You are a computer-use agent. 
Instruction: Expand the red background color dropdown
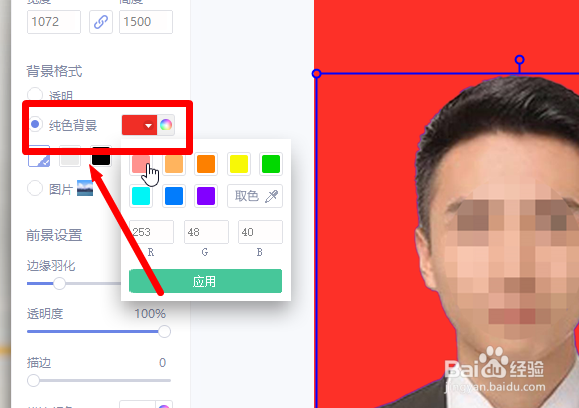pyautogui.click(x=139, y=125)
